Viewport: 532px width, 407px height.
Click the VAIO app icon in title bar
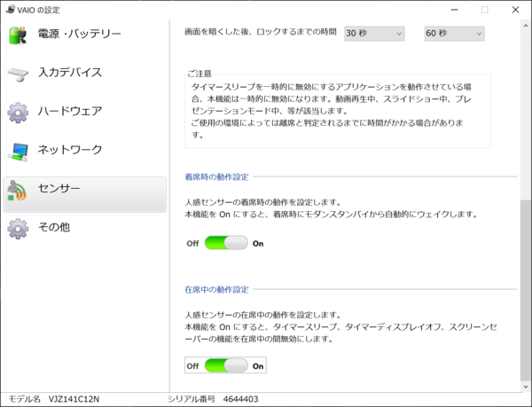[11, 10]
